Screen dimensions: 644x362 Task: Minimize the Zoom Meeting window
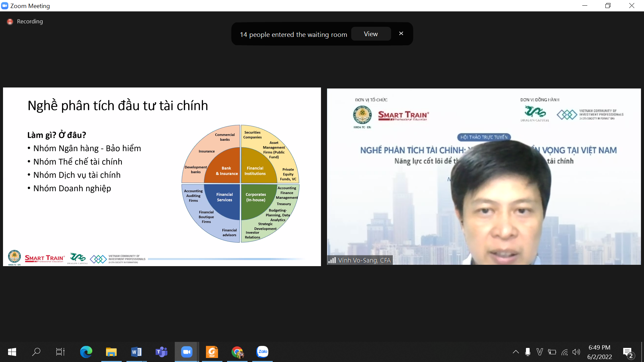coord(585,6)
